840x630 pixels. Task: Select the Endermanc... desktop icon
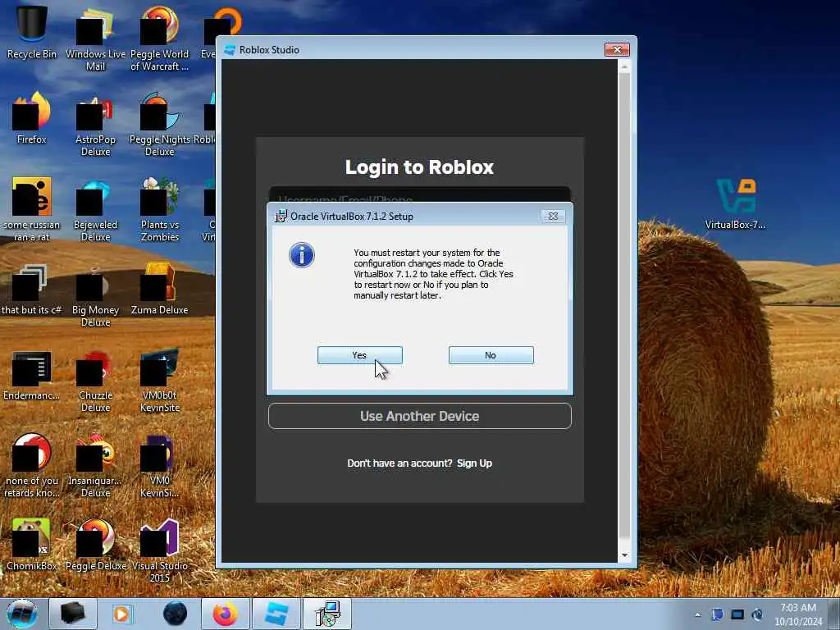(32, 374)
